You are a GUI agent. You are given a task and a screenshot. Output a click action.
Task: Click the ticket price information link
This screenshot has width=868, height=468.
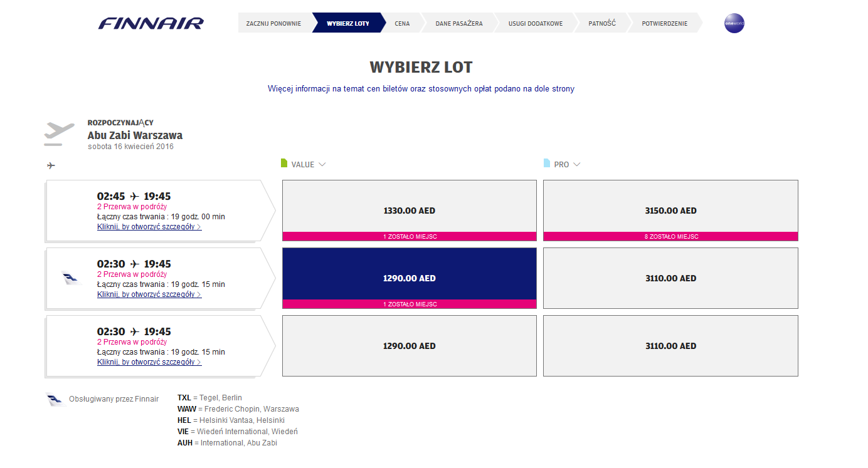(421, 89)
